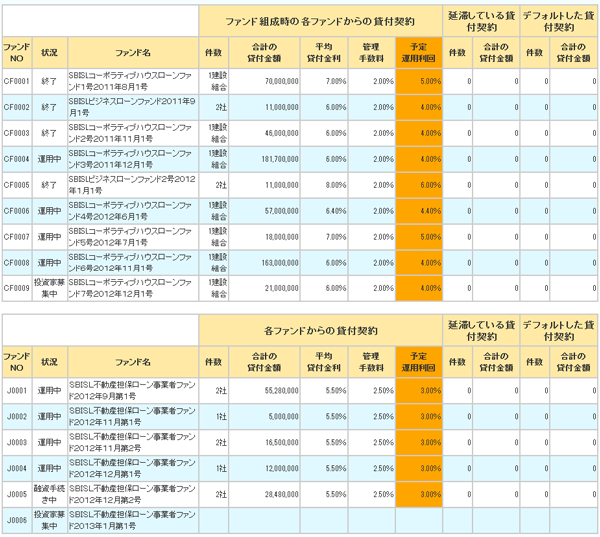The height and width of the screenshot is (537, 600).
Task: Click fund number CF0002
Action: pyautogui.click(x=16, y=107)
